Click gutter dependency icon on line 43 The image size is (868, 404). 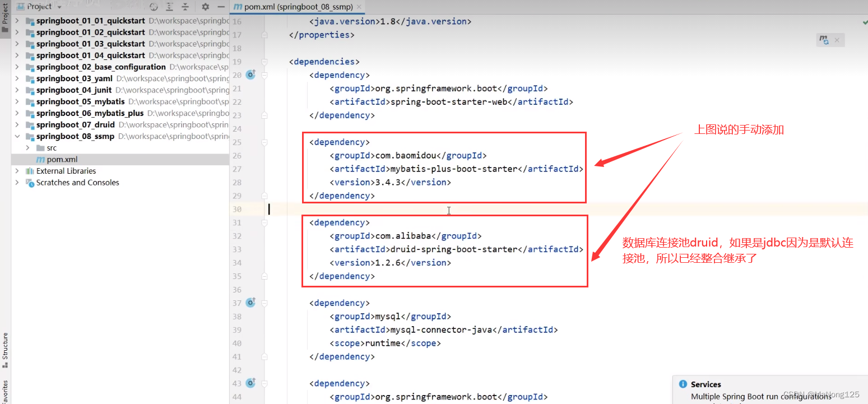(250, 383)
